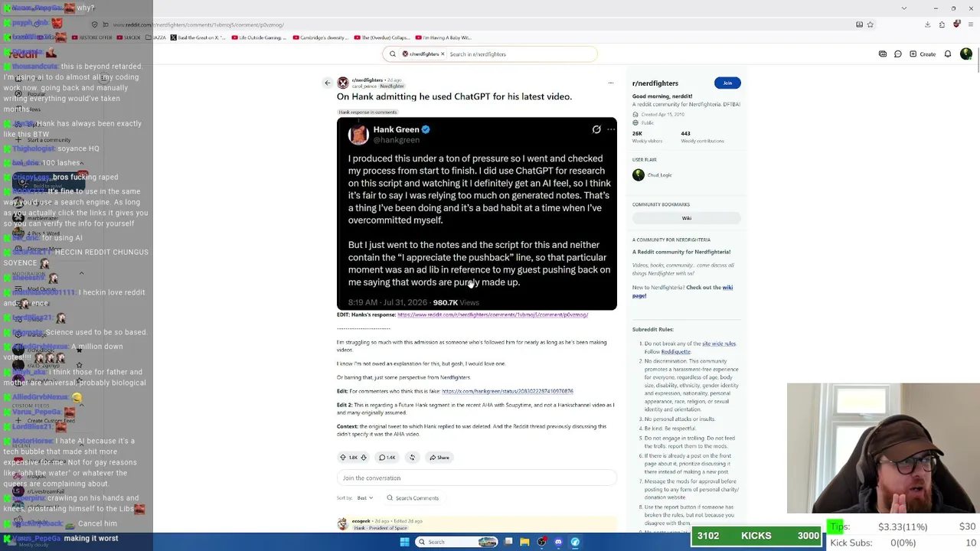Open the browser hamburger menu
Viewport: 980px width, 551px height.
[x=970, y=24]
